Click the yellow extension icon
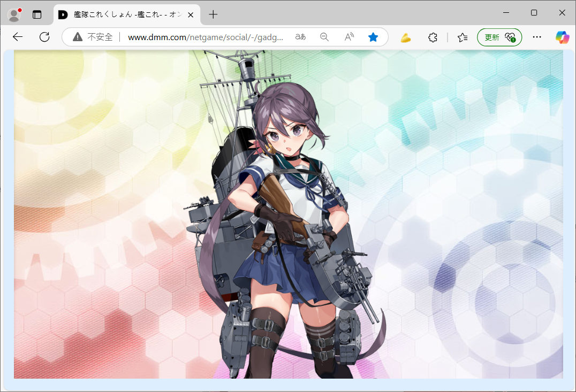The image size is (576, 392). tap(406, 37)
